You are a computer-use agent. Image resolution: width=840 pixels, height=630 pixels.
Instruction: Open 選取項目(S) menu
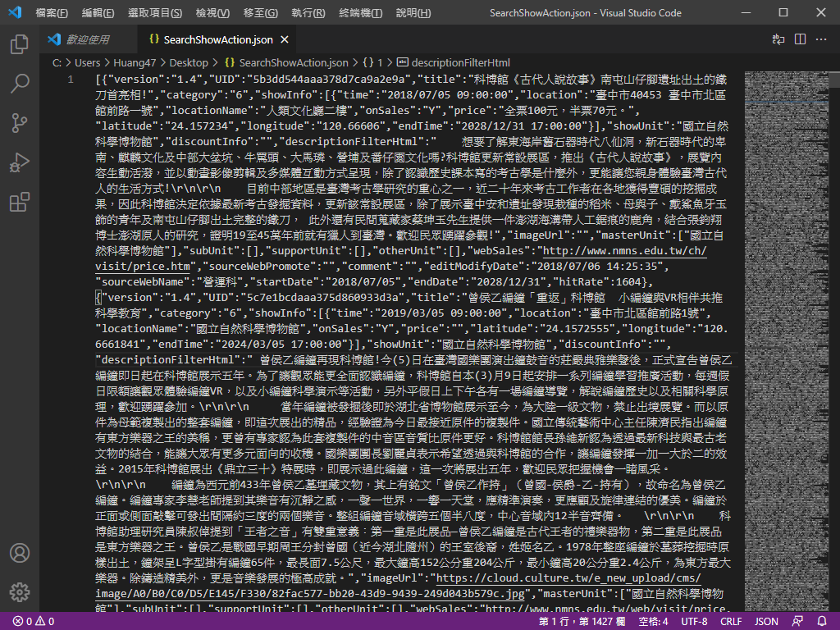(x=155, y=13)
